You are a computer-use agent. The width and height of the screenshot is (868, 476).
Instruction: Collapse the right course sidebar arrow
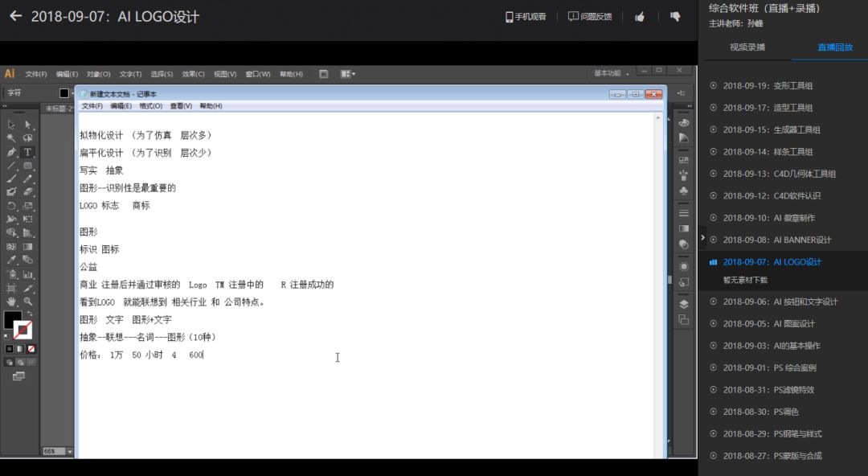click(x=703, y=238)
